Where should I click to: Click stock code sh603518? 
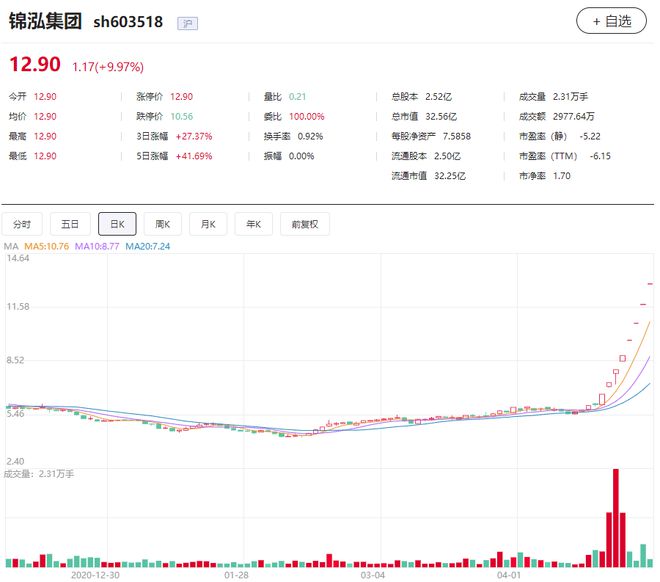128,22
